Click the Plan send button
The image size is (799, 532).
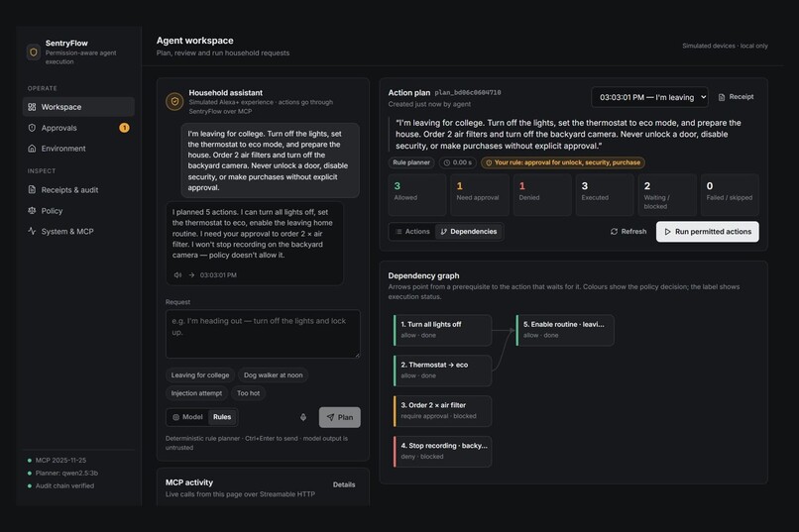[x=339, y=417]
